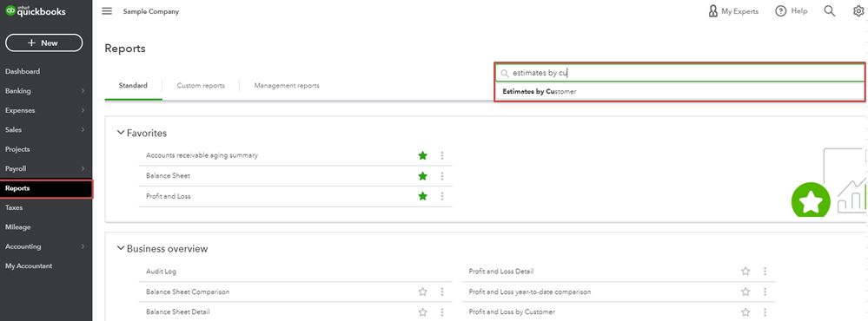The width and height of the screenshot is (868, 321).
Task: Click the QuickBooks logo
Action: pyautogui.click(x=36, y=11)
